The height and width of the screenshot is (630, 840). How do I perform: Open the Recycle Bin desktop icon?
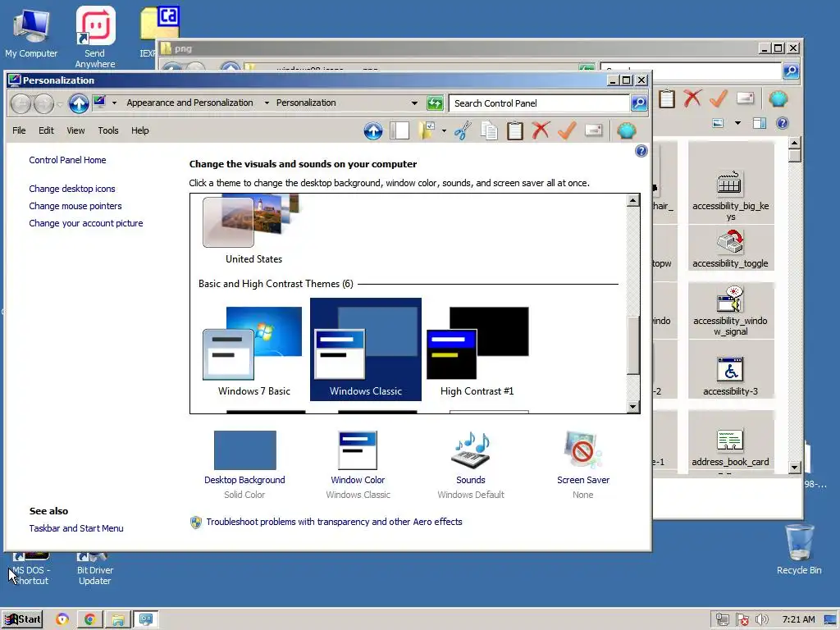coord(799,549)
